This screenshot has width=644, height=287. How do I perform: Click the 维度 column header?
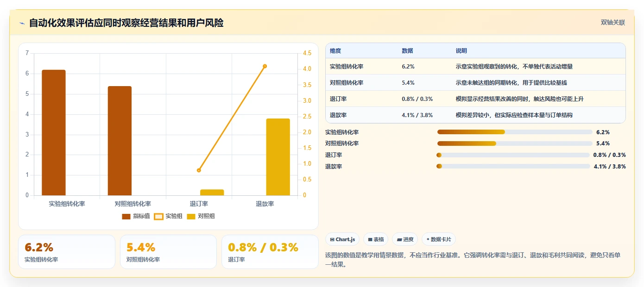pos(335,51)
